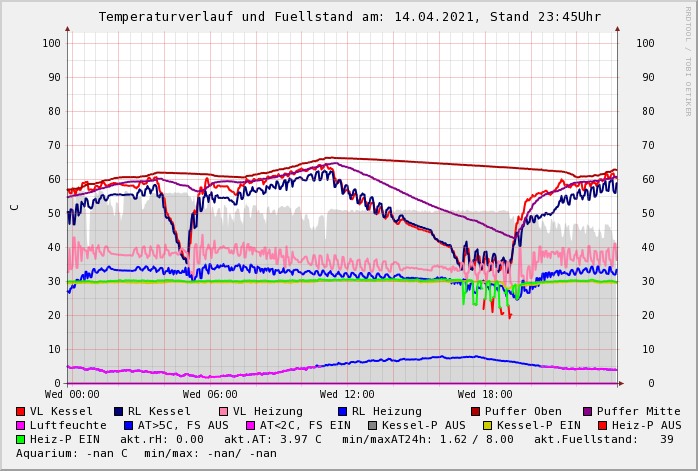Click the Wed 00:00 time axis label
The width and height of the screenshot is (698, 471).
click(x=72, y=395)
